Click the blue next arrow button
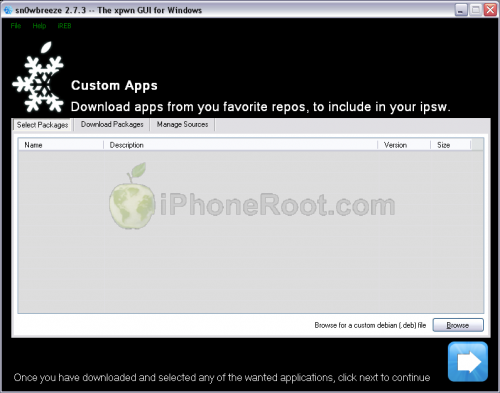The image size is (500, 393). (468, 362)
